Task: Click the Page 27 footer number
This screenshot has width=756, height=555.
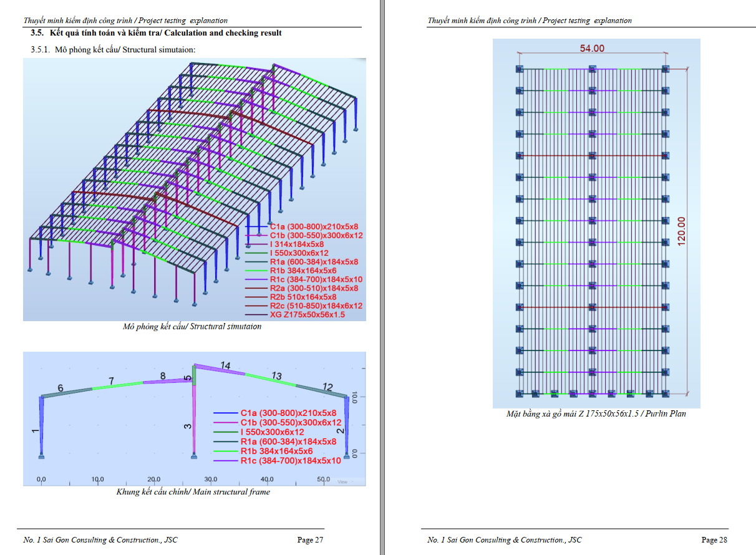Action: pyautogui.click(x=310, y=540)
